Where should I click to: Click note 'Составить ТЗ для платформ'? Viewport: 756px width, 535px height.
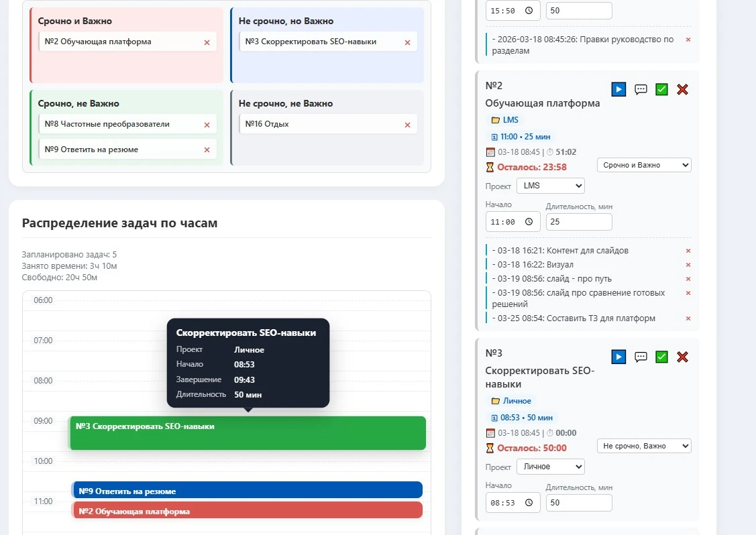pyautogui.click(x=574, y=318)
